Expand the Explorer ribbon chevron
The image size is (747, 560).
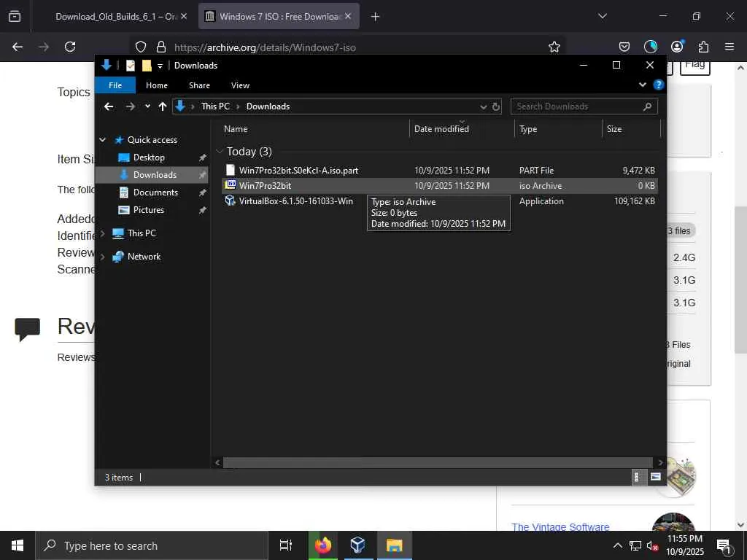click(x=642, y=85)
